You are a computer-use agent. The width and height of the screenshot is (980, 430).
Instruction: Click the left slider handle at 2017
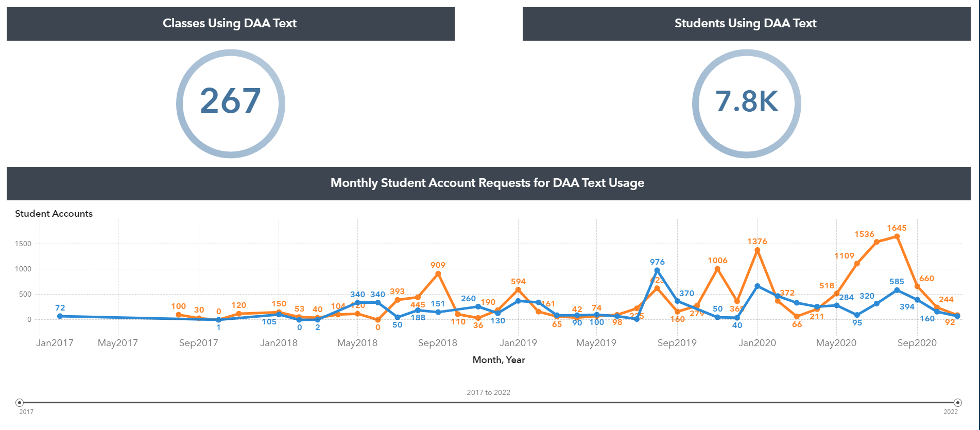point(20,403)
